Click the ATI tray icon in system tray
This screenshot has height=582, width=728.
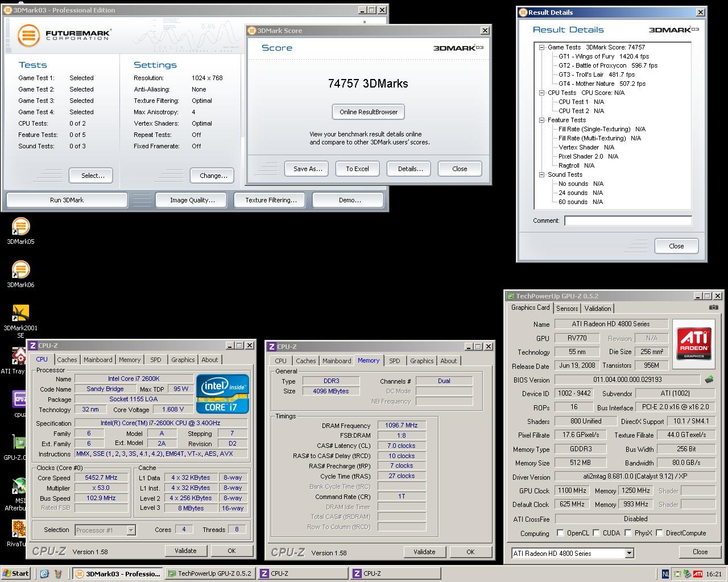pos(697,574)
